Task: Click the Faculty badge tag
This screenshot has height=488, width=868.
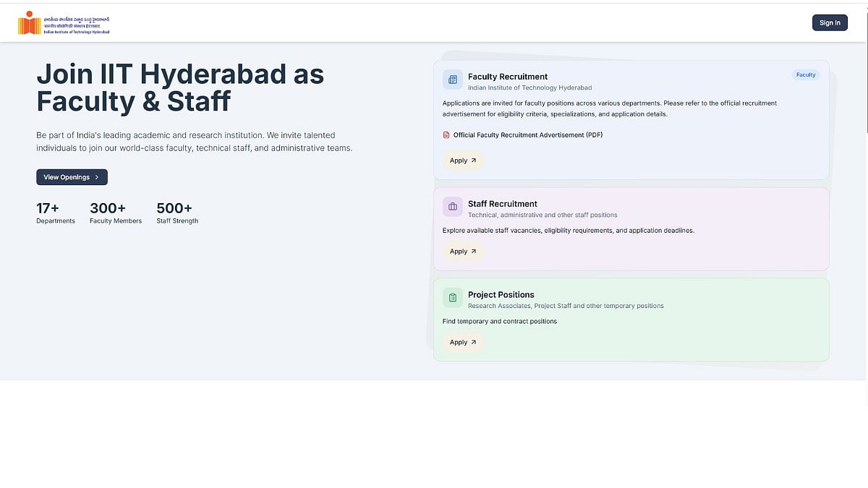Action: point(806,75)
